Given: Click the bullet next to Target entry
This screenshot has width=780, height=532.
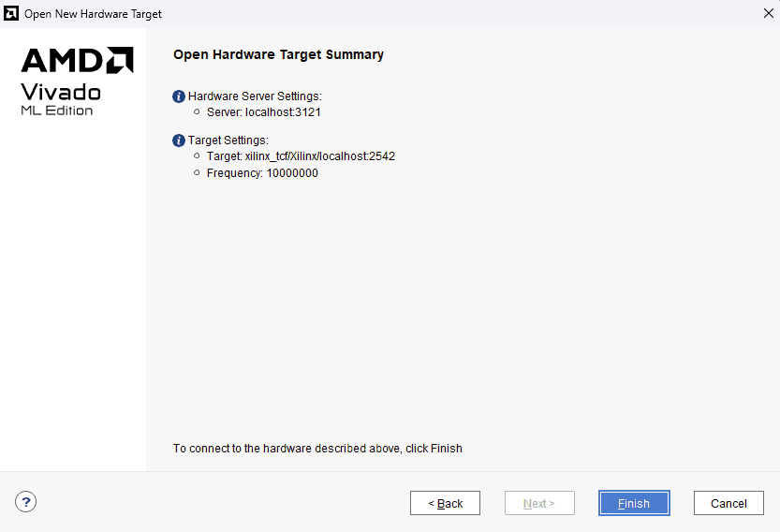Looking at the screenshot, I should [197, 156].
